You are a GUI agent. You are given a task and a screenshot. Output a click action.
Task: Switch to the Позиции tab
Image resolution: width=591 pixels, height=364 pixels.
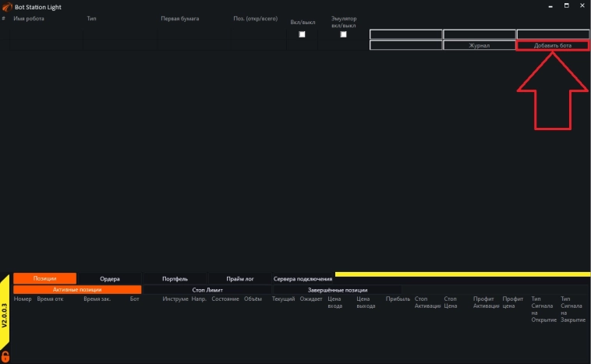44,278
